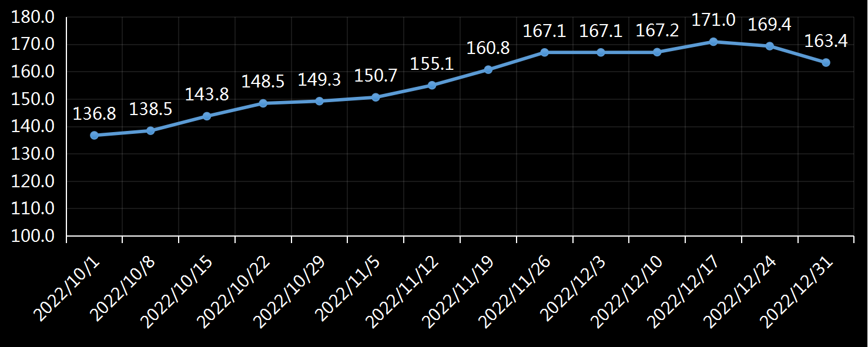868x347 pixels.
Task: Click the 167.2 data label
Action: (657, 31)
